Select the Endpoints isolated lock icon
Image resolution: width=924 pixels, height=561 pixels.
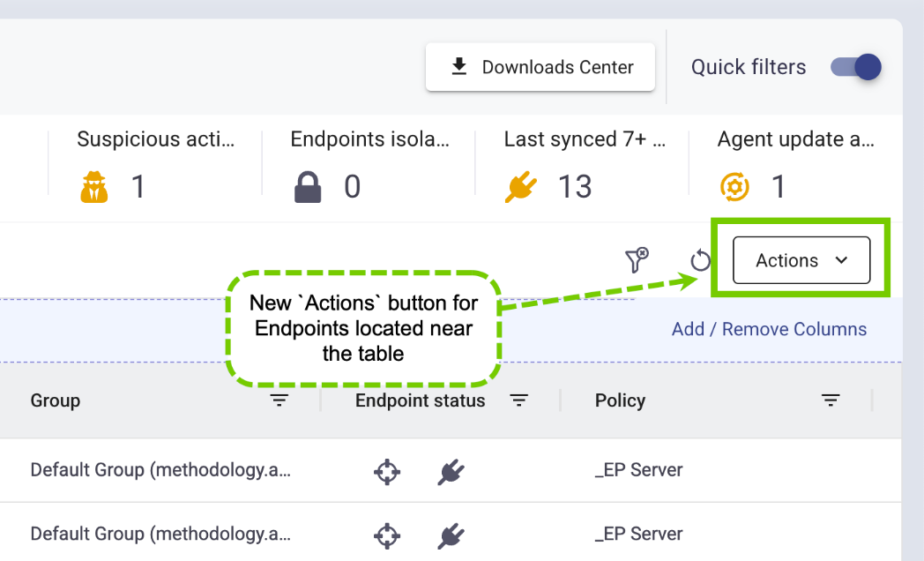[308, 187]
